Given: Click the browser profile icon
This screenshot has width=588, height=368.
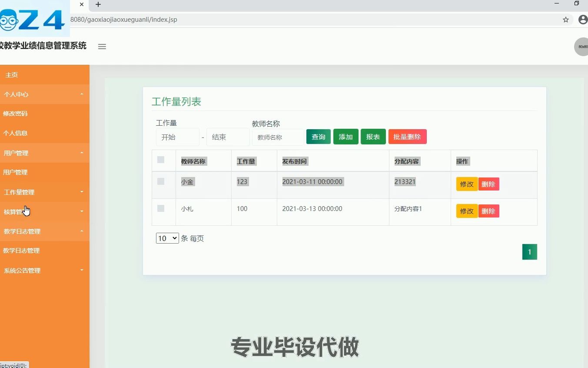Looking at the screenshot, I should [583, 20].
